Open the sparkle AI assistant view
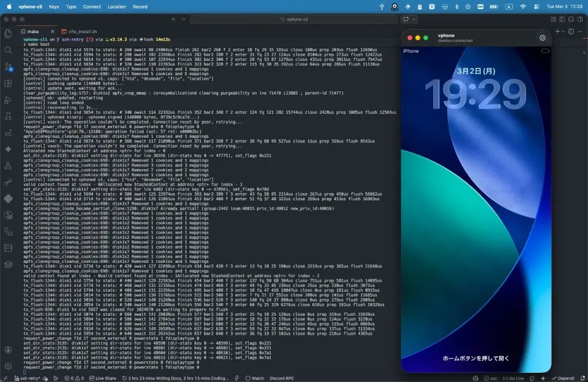 click(8, 149)
